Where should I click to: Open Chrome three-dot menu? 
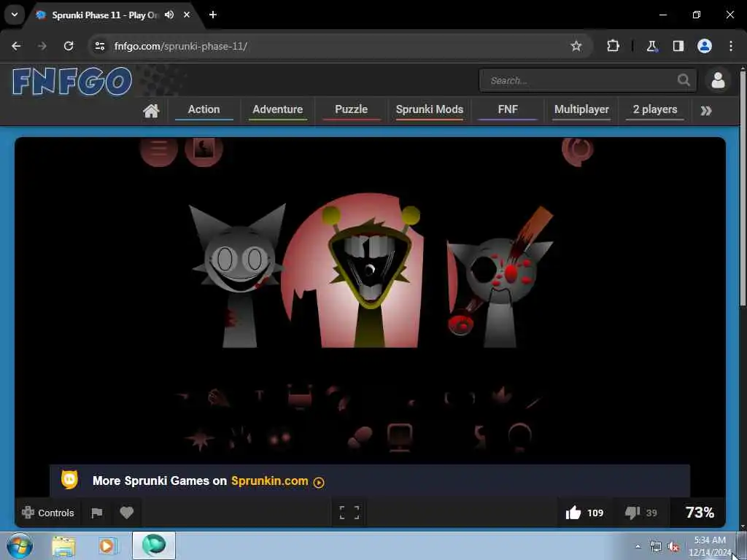point(731,46)
